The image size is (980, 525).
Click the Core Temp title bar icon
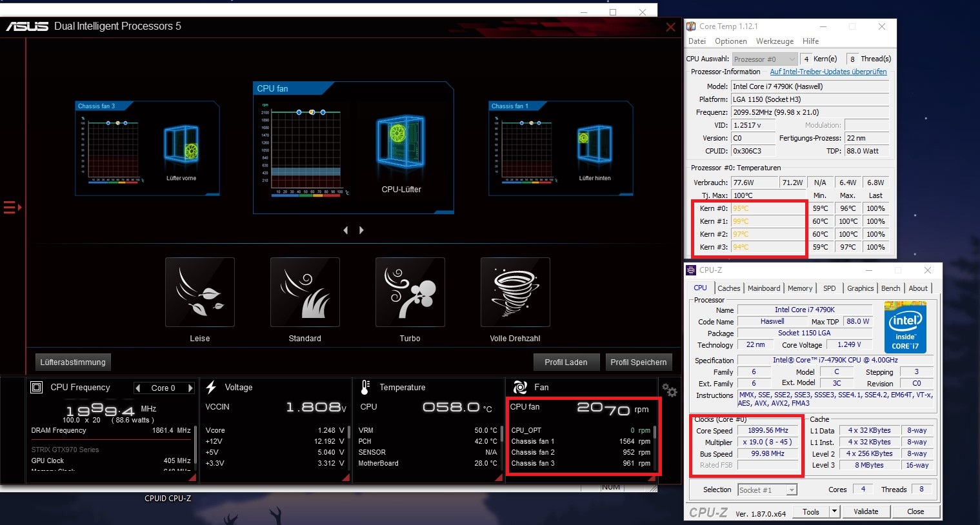691,26
